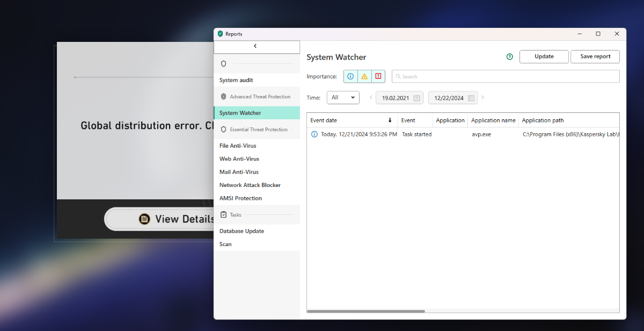
Task: Select the Task started event row info icon
Action: (314, 134)
